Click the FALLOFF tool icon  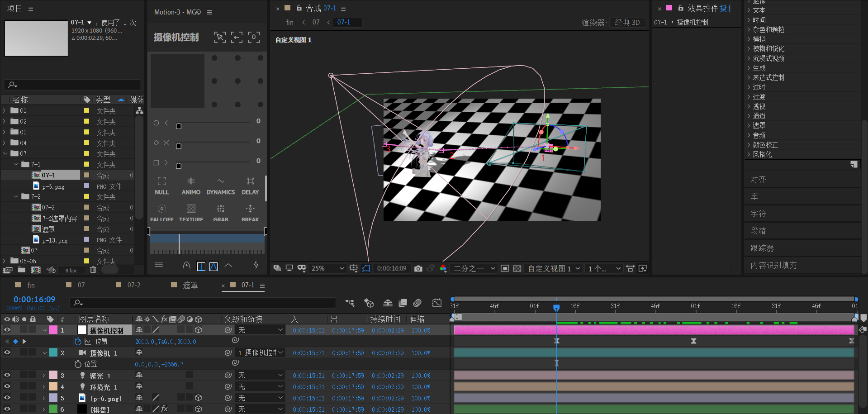pos(161,209)
